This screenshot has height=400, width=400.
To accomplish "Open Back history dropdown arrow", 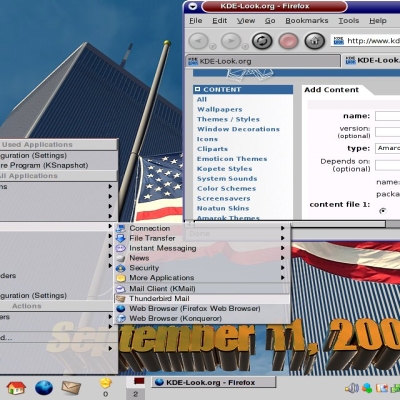I will click(213, 47).
